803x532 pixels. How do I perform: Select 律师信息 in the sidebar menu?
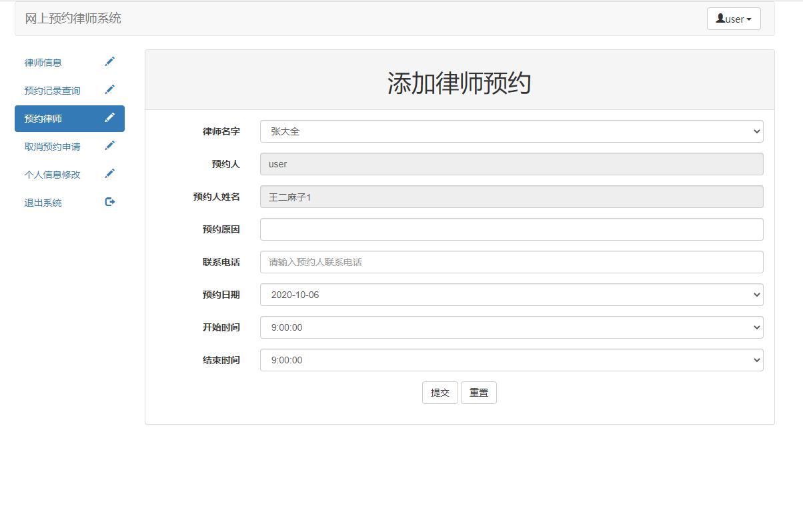coord(43,61)
